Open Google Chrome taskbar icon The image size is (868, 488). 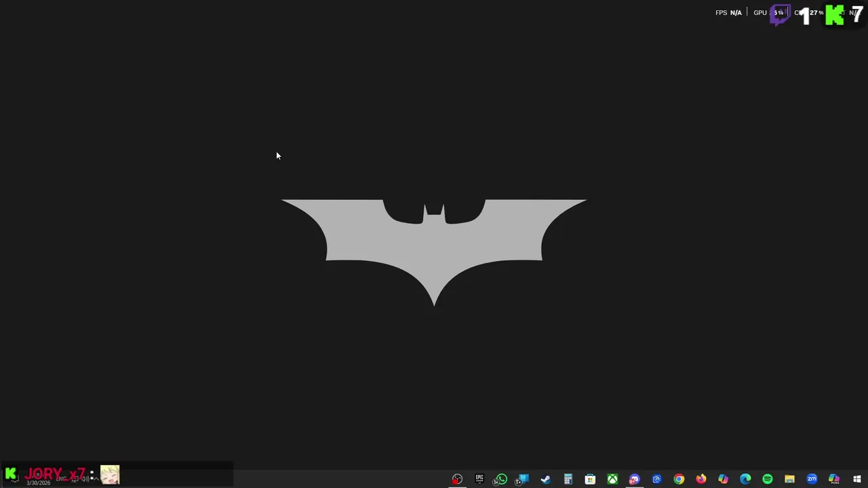(679, 479)
